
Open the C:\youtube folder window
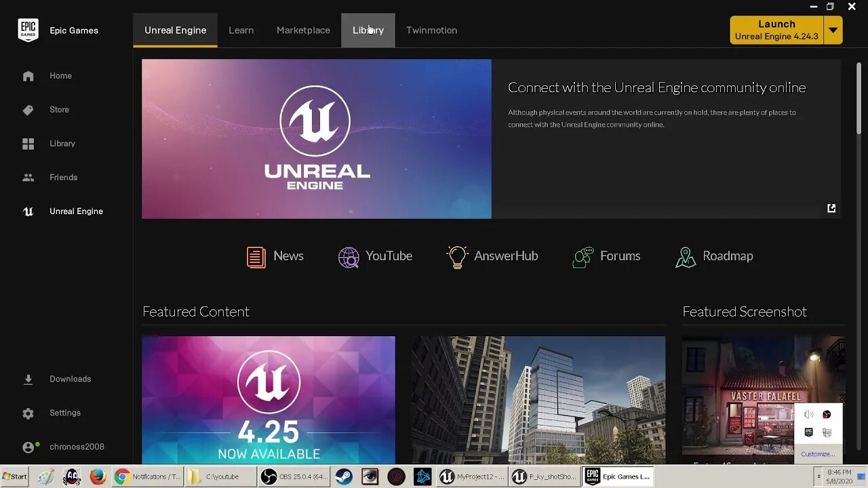(221, 476)
